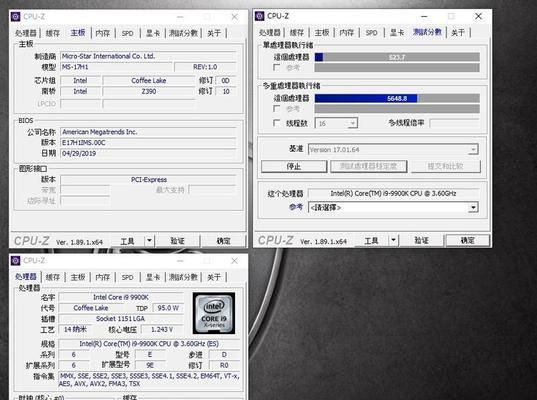Click PCI-Express graphics interface value
This screenshot has width=537, height=400.
pyautogui.click(x=148, y=179)
